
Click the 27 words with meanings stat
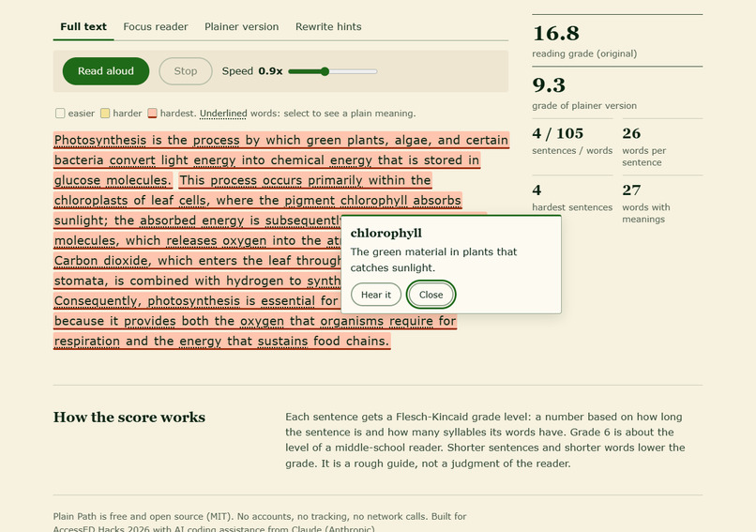[631, 190]
